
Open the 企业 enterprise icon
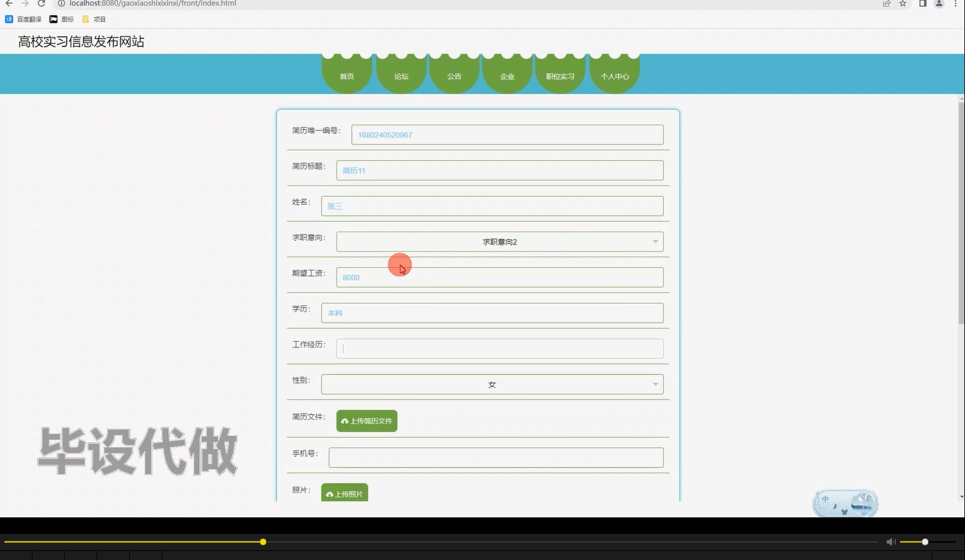point(507,76)
